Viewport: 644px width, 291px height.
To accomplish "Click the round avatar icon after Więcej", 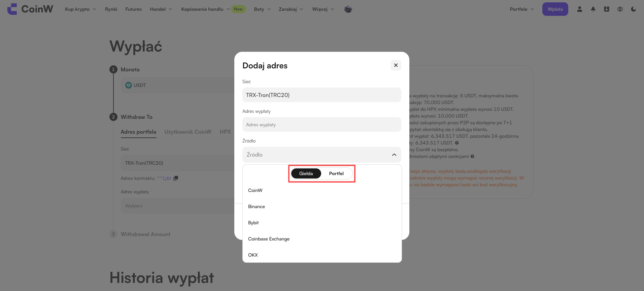I will pos(348,9).
